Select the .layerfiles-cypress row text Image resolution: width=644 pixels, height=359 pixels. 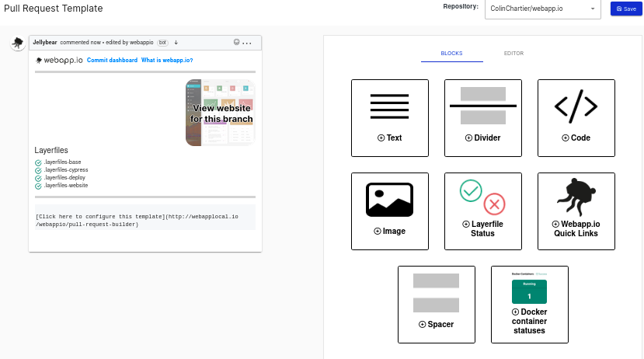(x=66, y=169)
